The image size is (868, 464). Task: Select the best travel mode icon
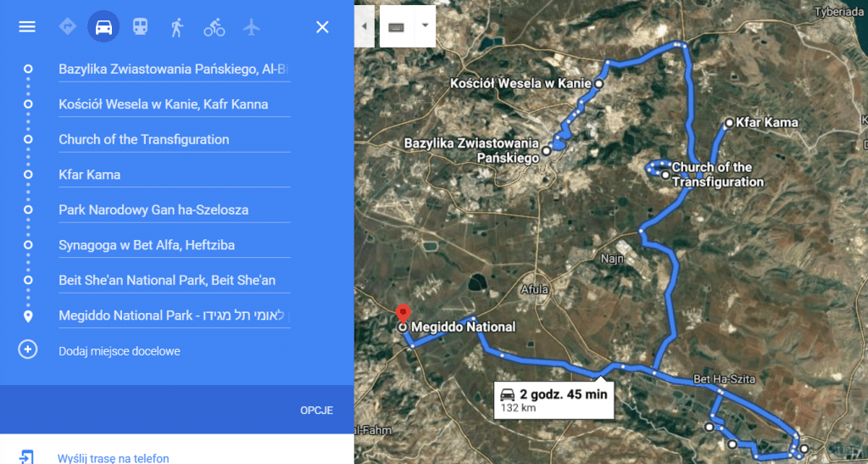(x=68, y=27)
